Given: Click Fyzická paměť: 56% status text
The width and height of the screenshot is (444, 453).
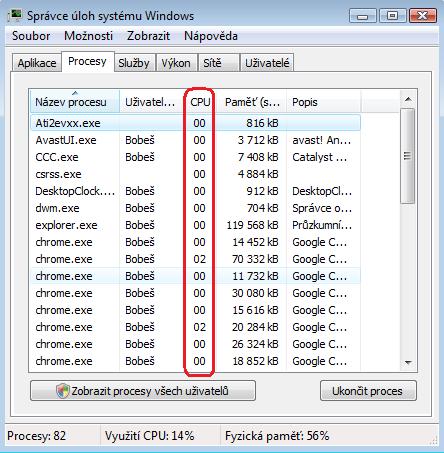Looking at the screenshot, I should click(x=277, y=436).
